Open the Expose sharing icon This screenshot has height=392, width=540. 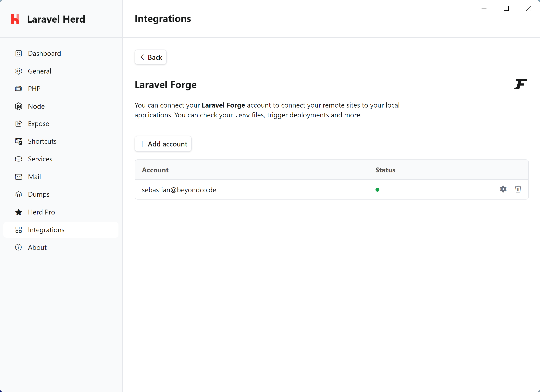click(18, 123)
